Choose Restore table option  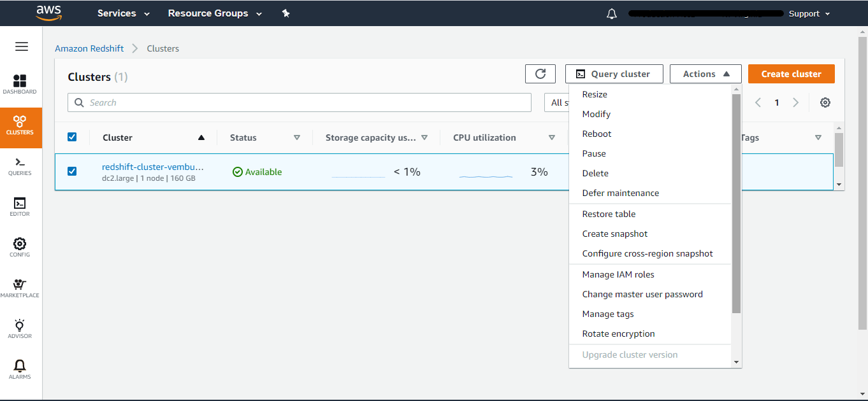click(x=650, y=214)
